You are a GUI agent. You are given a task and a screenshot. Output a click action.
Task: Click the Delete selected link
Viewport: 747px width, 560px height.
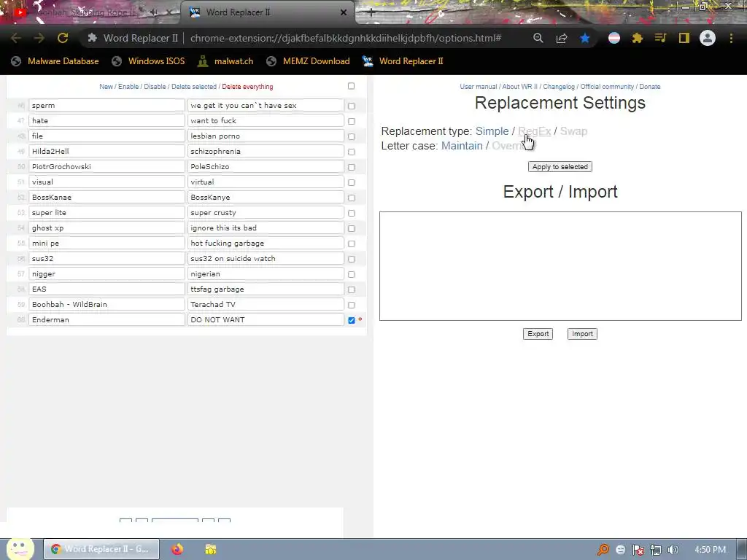tap(194, 87)
